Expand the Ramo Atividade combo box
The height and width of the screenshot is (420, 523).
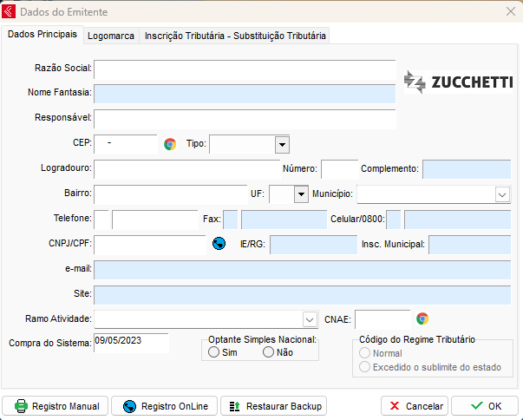tap(310, 318)
